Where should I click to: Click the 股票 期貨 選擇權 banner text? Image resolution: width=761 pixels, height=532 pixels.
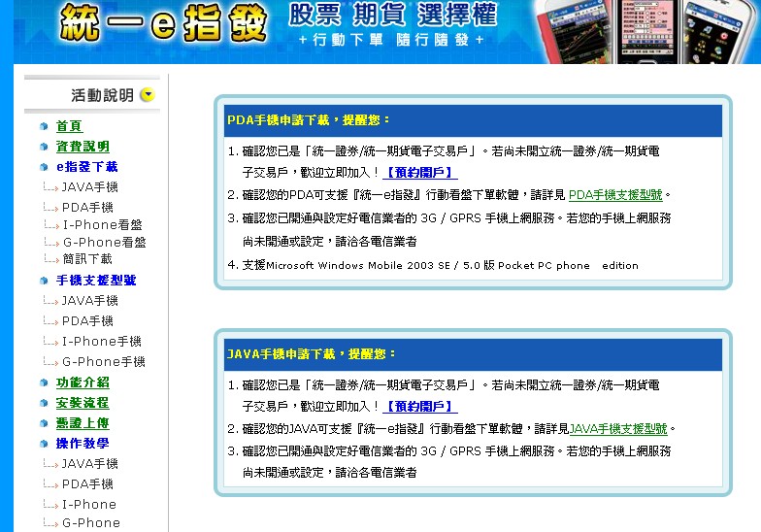click(x=392, y=15)
